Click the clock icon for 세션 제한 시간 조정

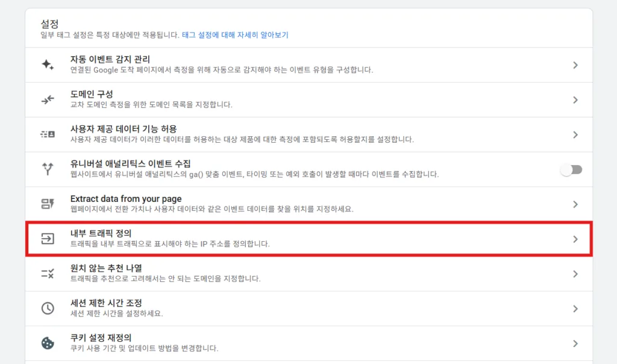tap(48, 308)
